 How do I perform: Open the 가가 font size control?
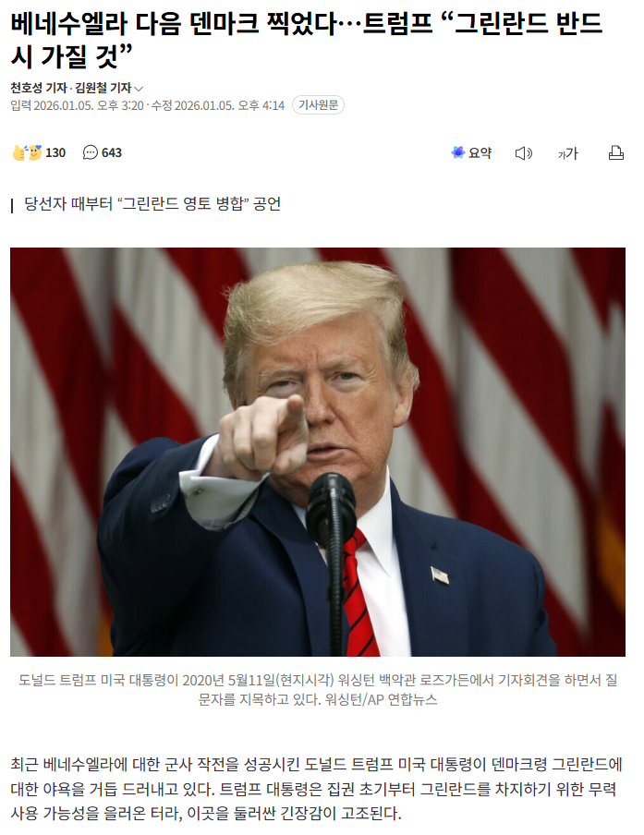[568, 153]
